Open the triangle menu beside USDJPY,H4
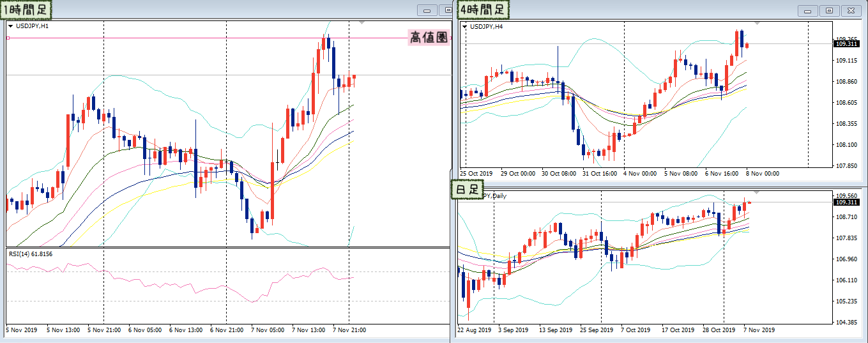The image size is (868, 343). [x=464, y=27]
